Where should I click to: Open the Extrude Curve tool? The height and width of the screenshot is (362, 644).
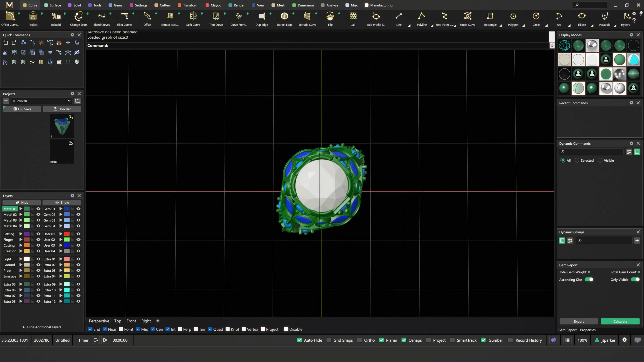click(x=307, y=19)
